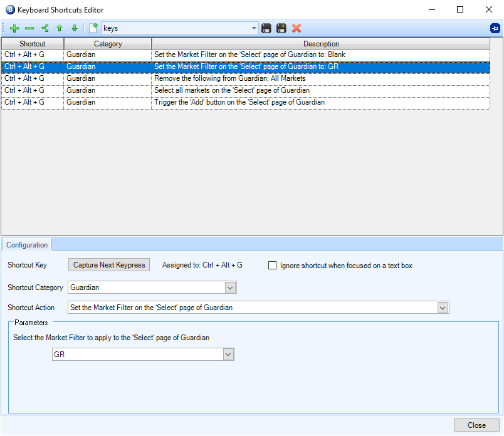Select the row 'Select all markets on the Select page'
Image resolution: width=504 pixels, height=436 pixels.
pos(246,91)
